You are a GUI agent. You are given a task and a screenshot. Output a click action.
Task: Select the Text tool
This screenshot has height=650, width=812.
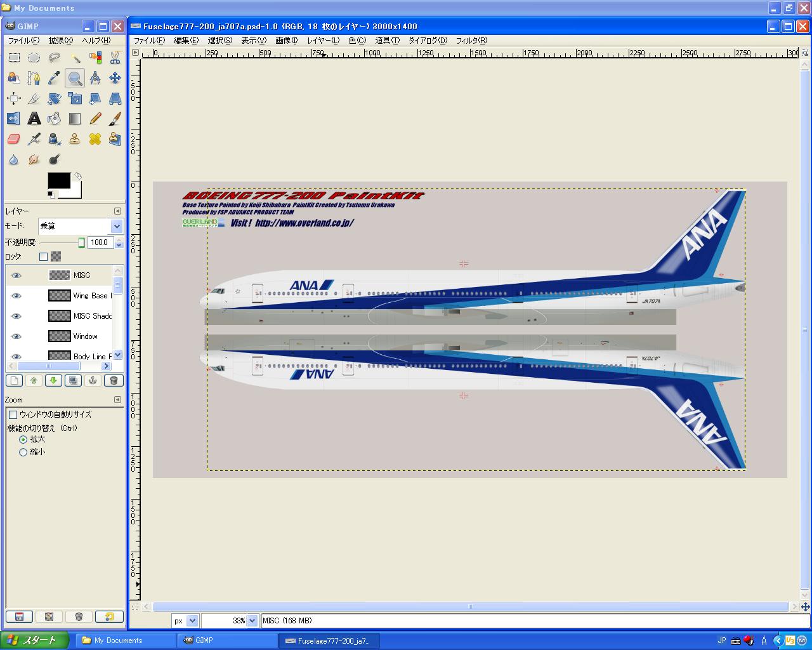click(x=34, y=119)
